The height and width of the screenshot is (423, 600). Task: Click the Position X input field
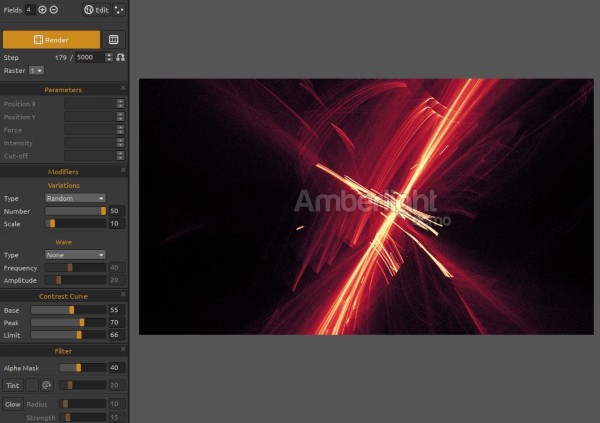point(90,104)
